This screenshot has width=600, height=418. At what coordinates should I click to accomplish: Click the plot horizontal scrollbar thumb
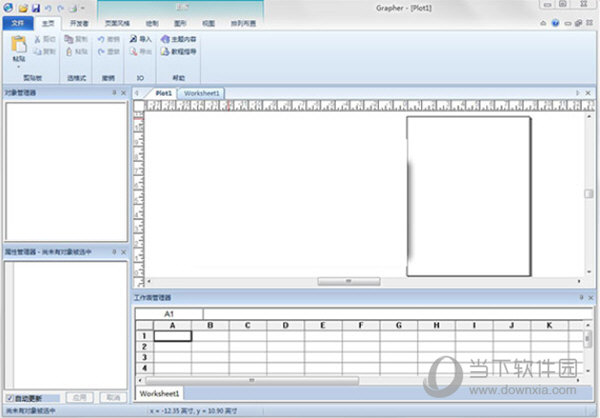(349, 281)
